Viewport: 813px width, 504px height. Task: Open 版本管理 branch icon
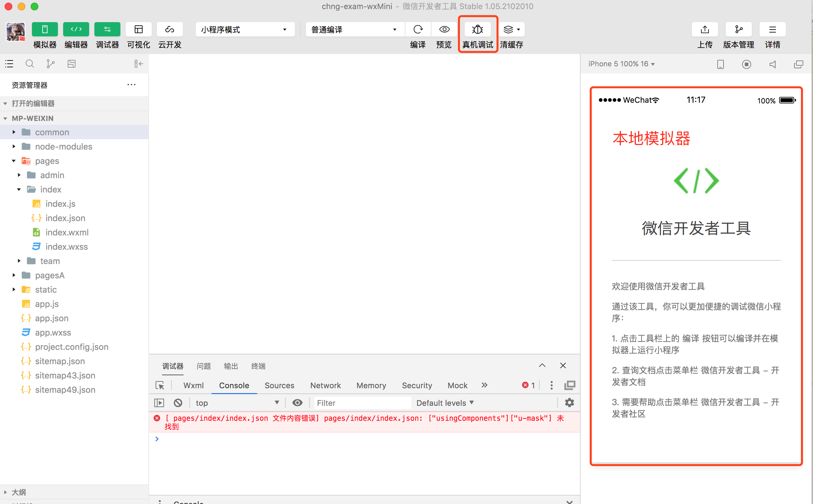pyautogui.click(x=738, y=30)
